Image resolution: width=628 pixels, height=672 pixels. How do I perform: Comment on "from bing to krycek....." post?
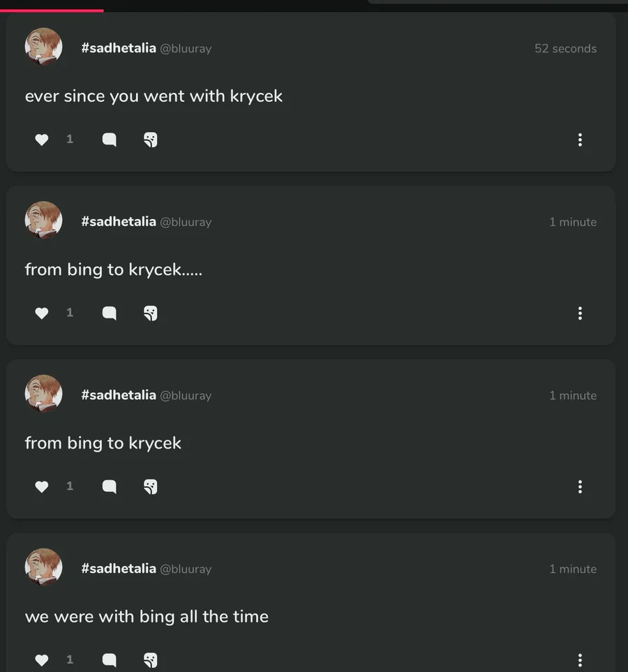(x=110, y=313)
